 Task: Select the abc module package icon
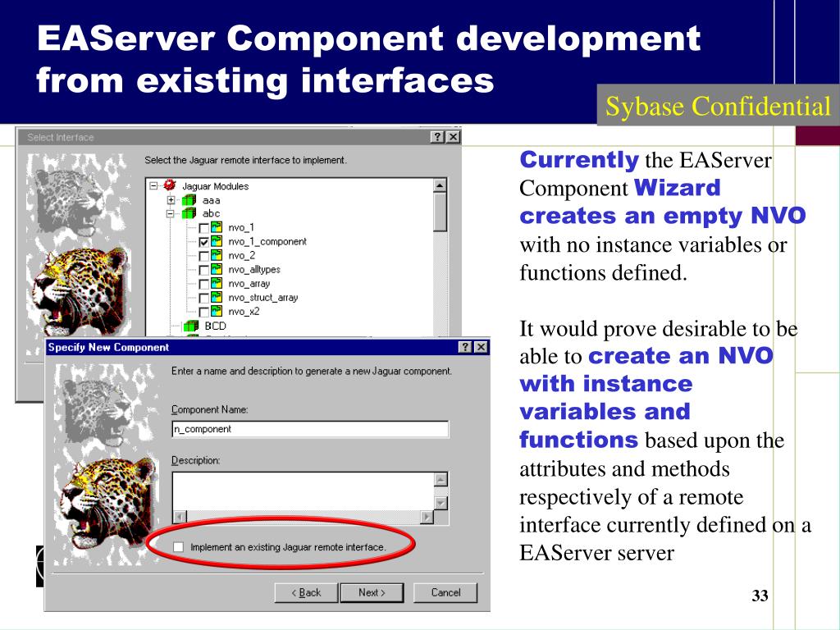click(189, 213)
